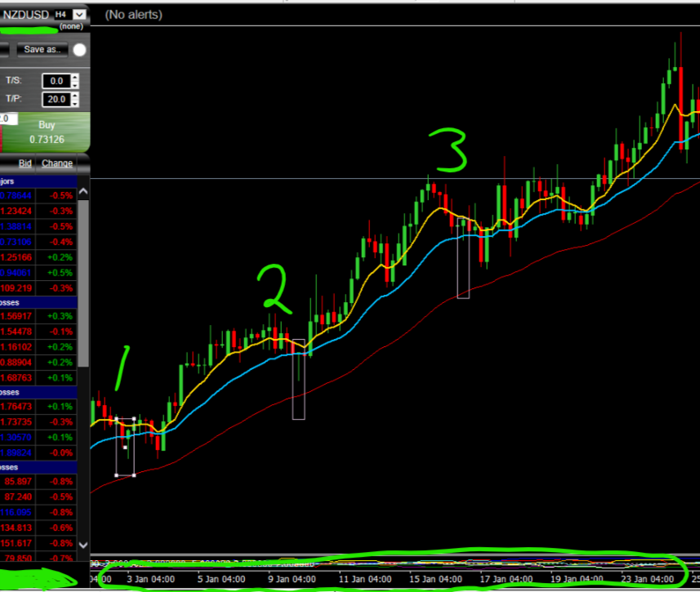Increase the T/P value with up arrow
The height and width of the screenshot is (592, 700).
(x=75, y=96)
